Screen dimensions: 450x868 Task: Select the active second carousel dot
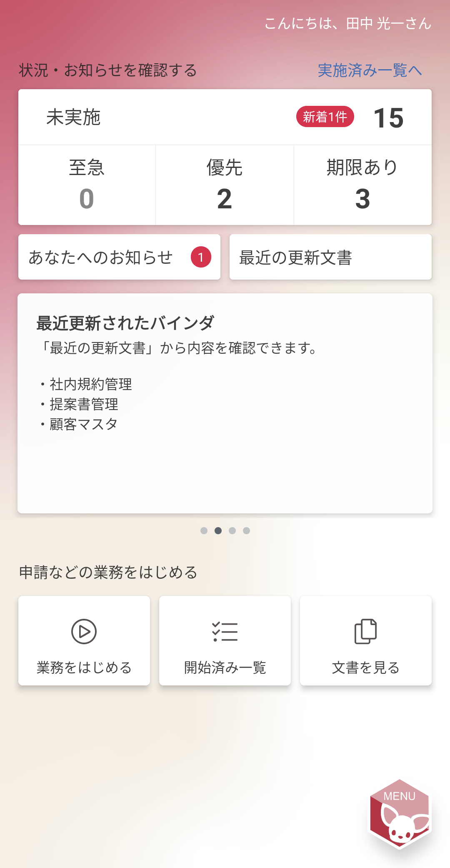(x=218, y=530)
